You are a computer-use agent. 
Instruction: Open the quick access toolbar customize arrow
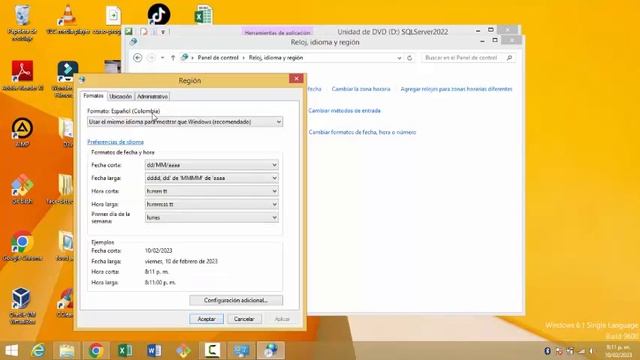tap(163, 32)
